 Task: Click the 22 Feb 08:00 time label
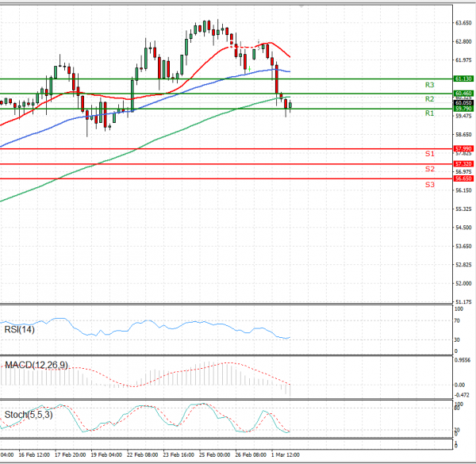pyautogui.click(x=142, y=455)
